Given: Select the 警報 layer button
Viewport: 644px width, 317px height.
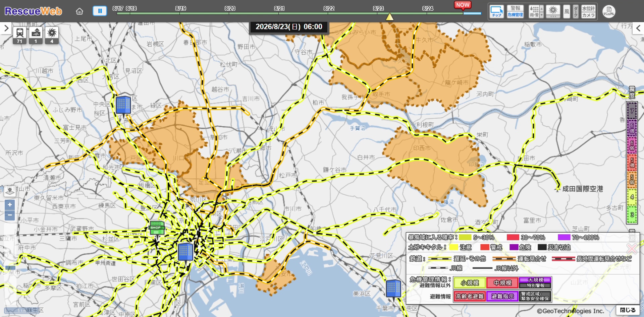Looking at the screenshot, I should [x=515, y=8].
